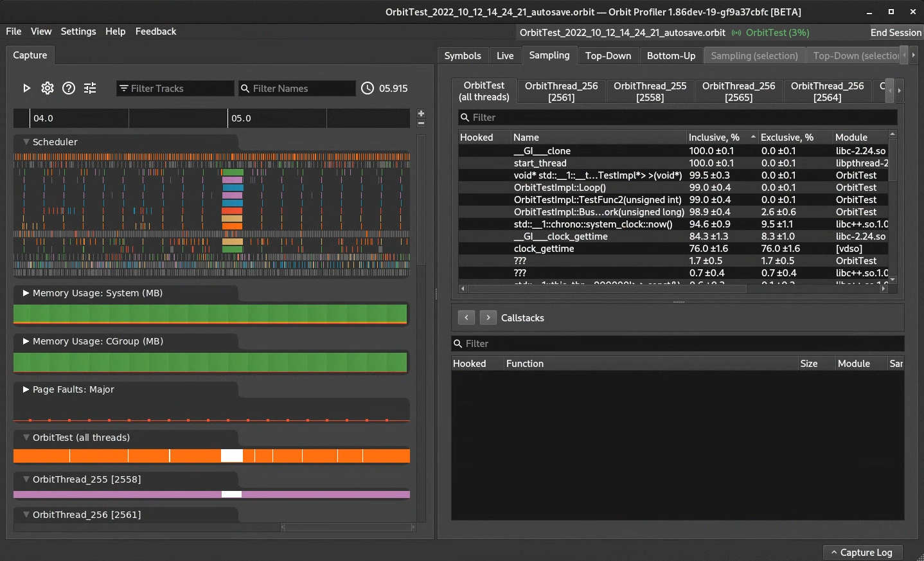This screenshot has width=924, height=561.
Task: Switch to the Symbols tab
Action: (x=463, y=56)
